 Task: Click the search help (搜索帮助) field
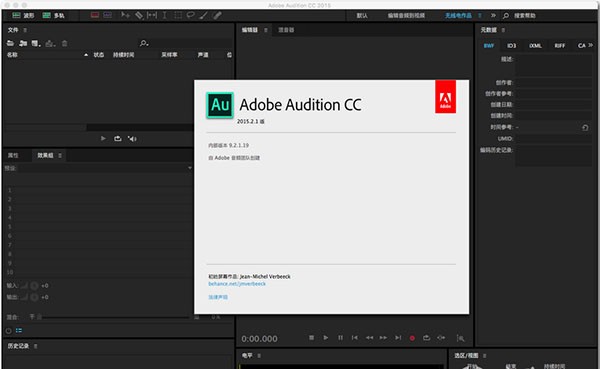(x=525, y=15)
